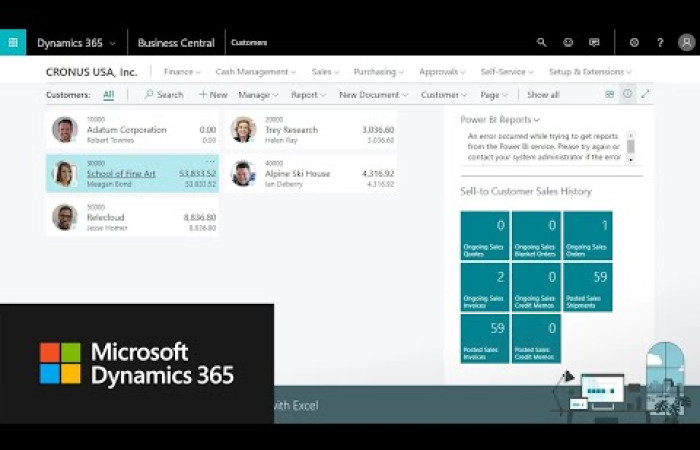Click Show all actions

pos(543,95)
